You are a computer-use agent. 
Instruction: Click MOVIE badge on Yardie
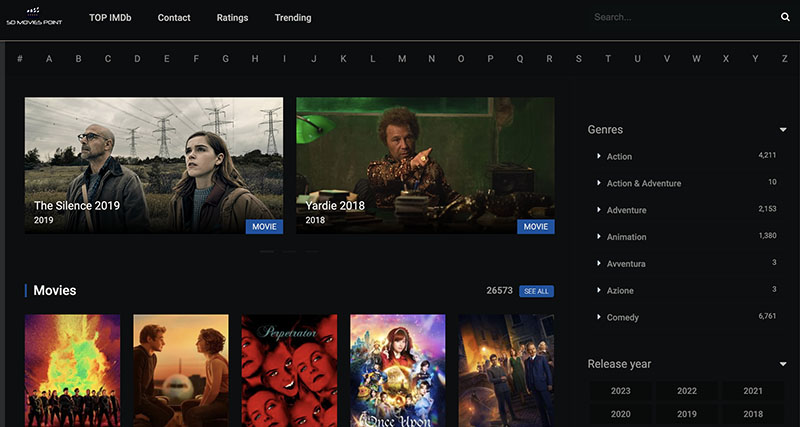536,227
